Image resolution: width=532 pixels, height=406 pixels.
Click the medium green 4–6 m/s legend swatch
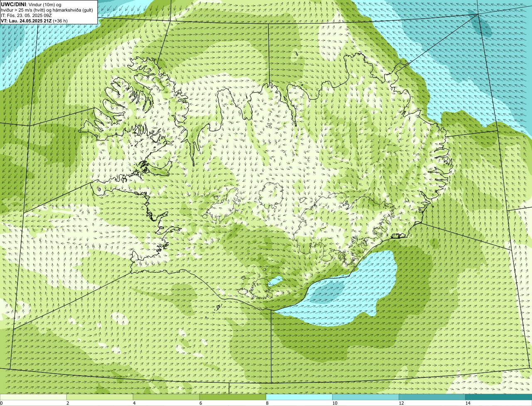166,397
